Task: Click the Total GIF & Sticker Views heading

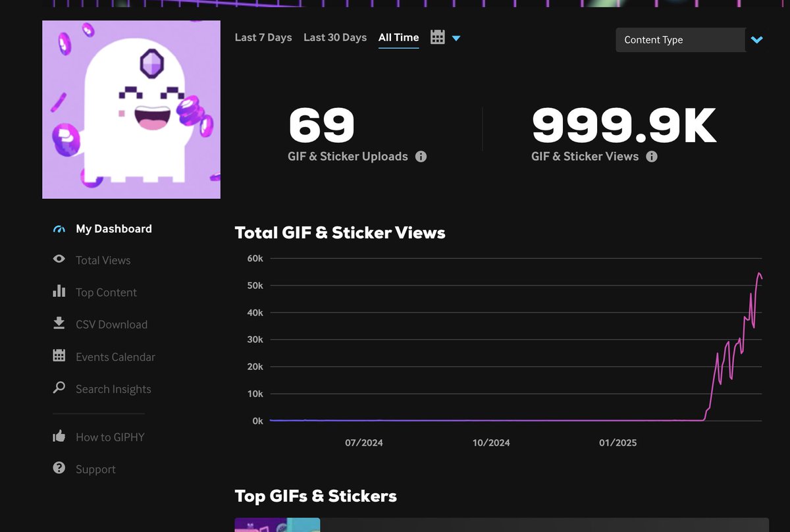Action: pos(340,232)
